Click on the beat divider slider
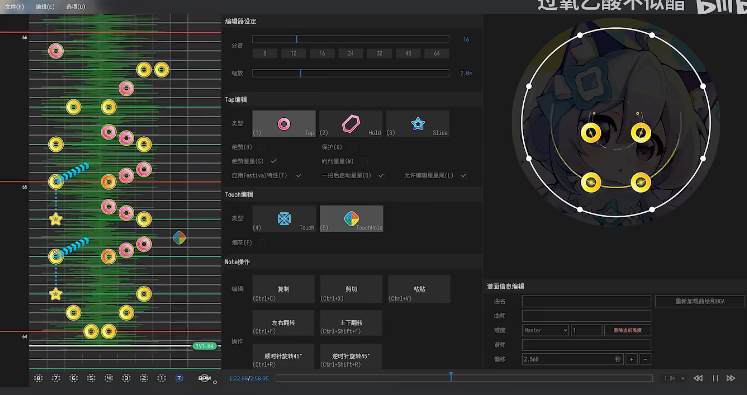 (x=351, y=39)
